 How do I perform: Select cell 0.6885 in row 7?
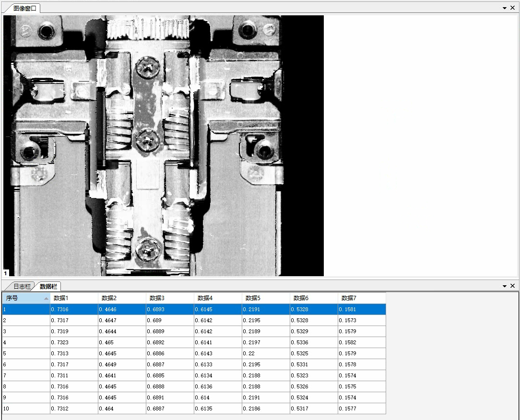(170, 375)
